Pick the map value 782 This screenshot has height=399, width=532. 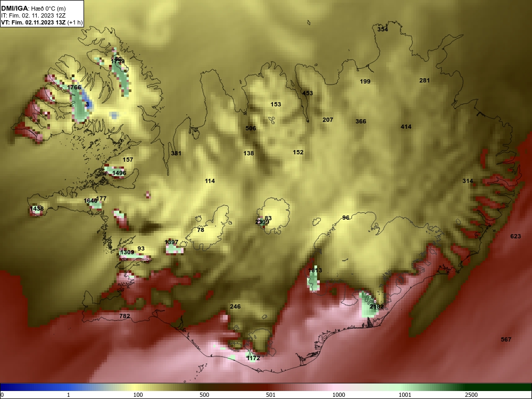click(x=124, y=316)
